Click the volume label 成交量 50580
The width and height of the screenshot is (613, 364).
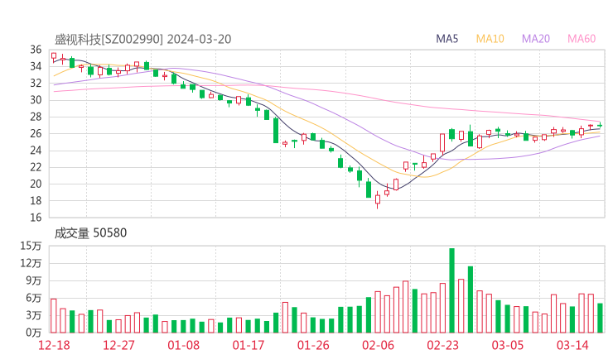point(90,232)
